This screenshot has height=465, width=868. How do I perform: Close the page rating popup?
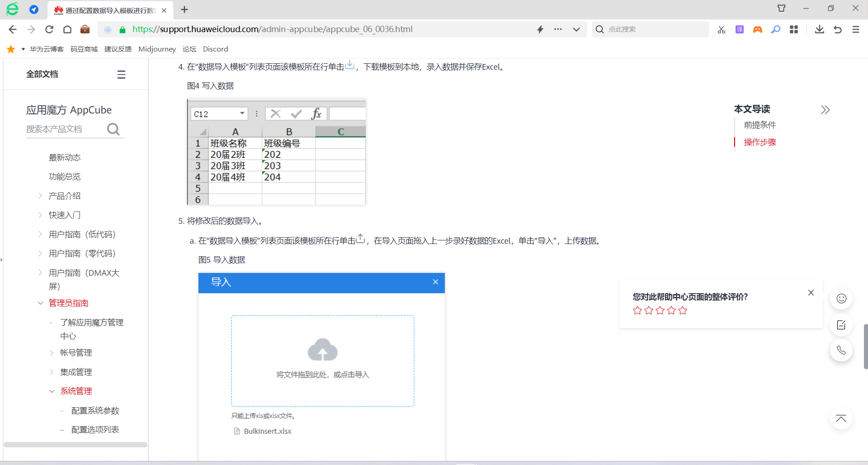811,292
